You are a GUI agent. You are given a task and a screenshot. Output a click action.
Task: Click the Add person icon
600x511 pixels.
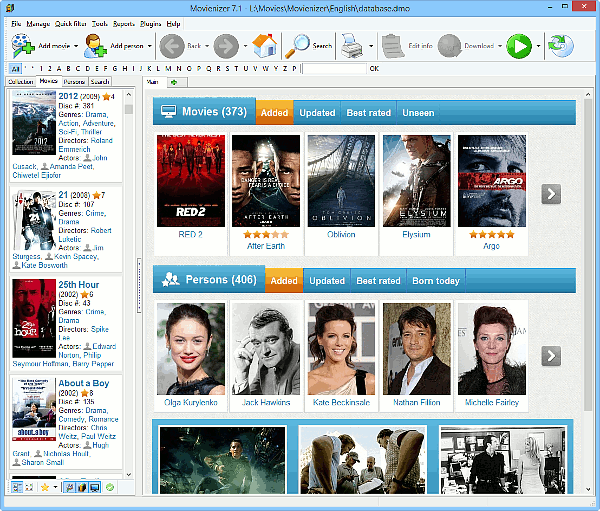tap(95, 46)
